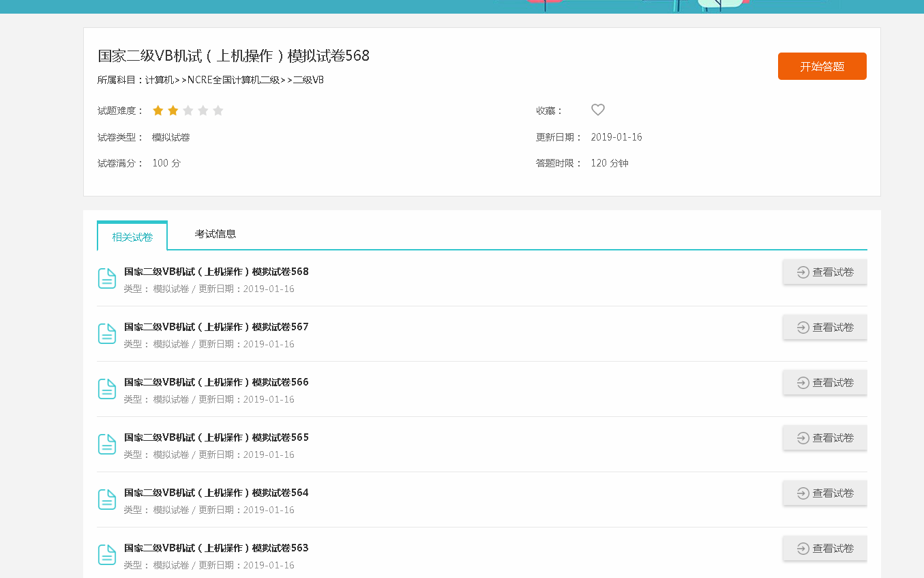This screenshot has width=924, height=578.
Task: Click document icon for 模拟试卷563
Action: (x=107, y=555)
